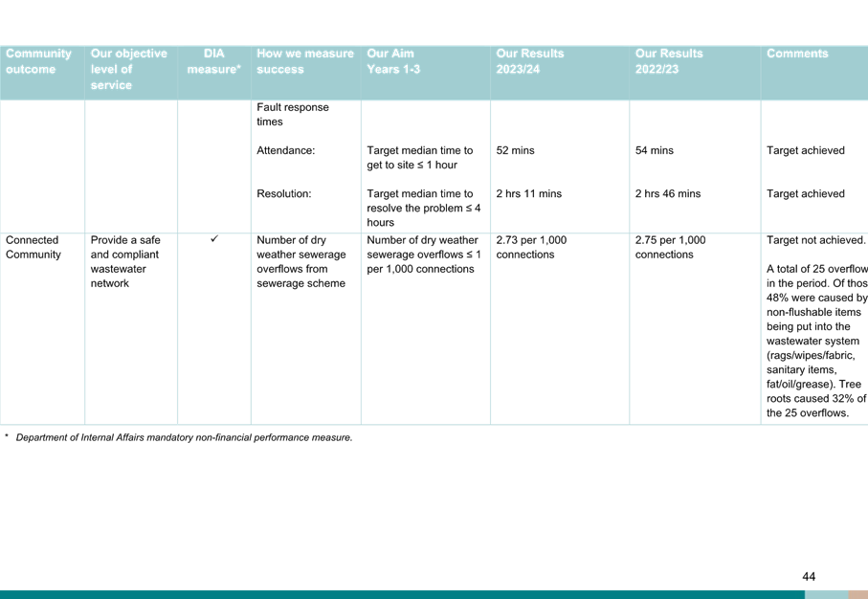Image resolution: width=868 pixels, height=599 pixels.
Task: Click the DIA measure checkmark for the dry weather overflows row
Action: point(214,238)
